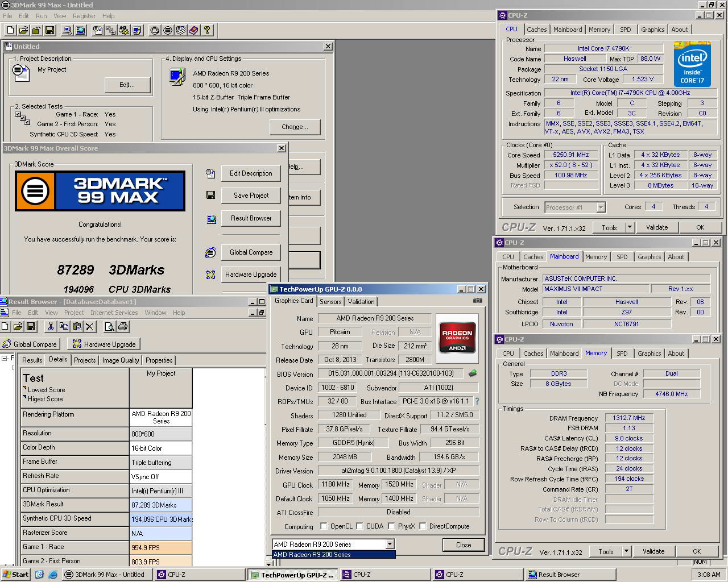Screen dimensions: 728x582
Task: Open Tools dropdown arrow in CPU-Z Memory window
Action: pyautogui.click(x=626, y=551)
